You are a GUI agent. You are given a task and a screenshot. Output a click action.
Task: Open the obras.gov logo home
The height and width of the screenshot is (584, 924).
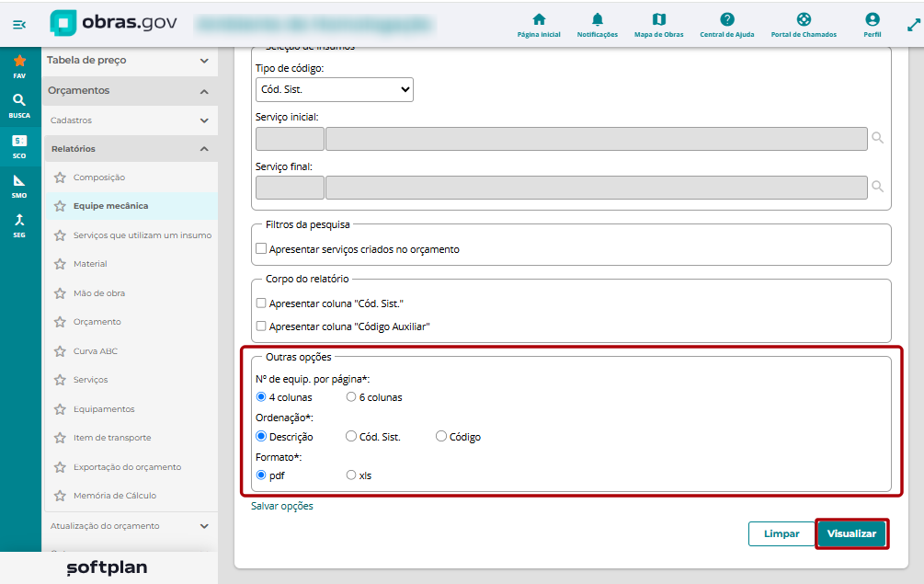click(x=114, y=23)
